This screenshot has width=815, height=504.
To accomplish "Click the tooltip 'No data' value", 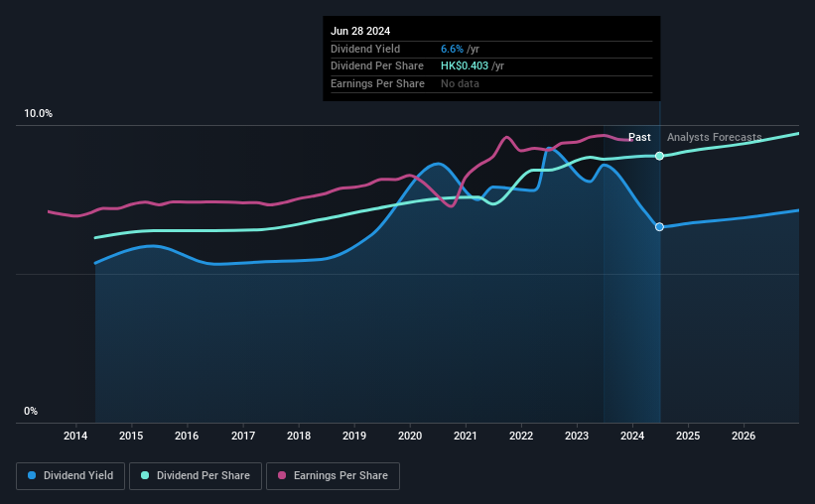I will [x=460, y=83].
